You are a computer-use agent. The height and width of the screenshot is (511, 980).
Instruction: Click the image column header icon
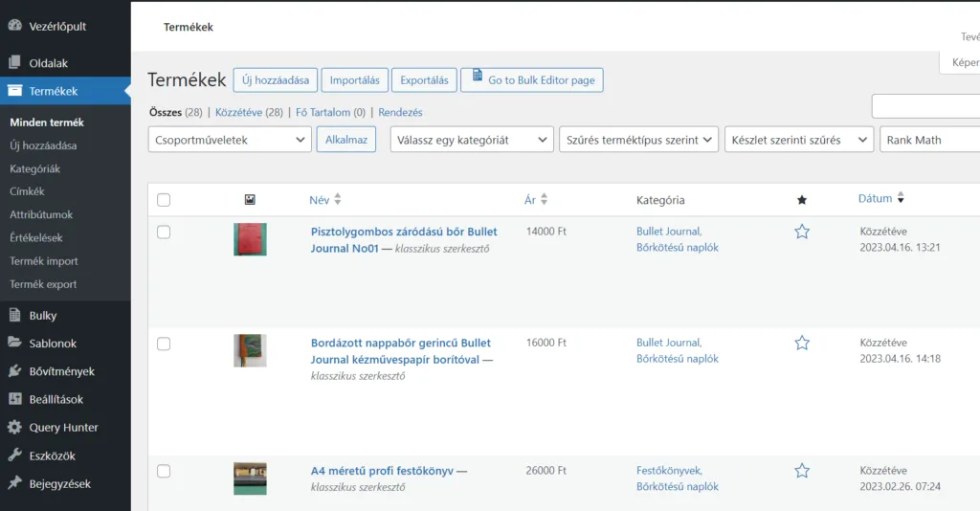[x=250, y=199]
